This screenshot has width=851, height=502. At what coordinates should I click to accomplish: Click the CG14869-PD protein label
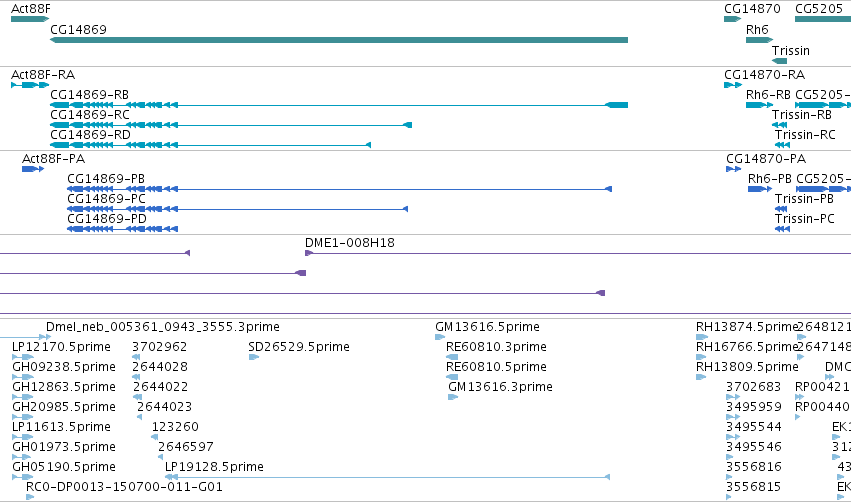[x=107, y=219]
